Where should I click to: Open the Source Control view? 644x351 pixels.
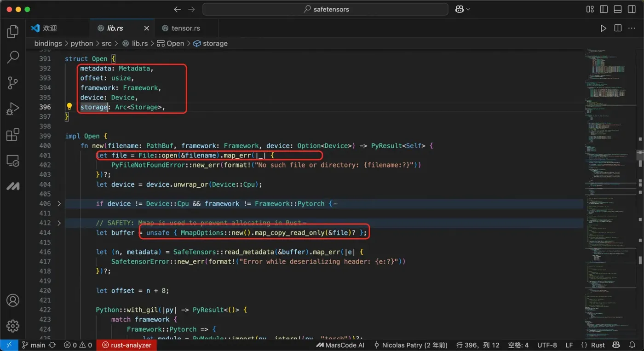point(13,83)
